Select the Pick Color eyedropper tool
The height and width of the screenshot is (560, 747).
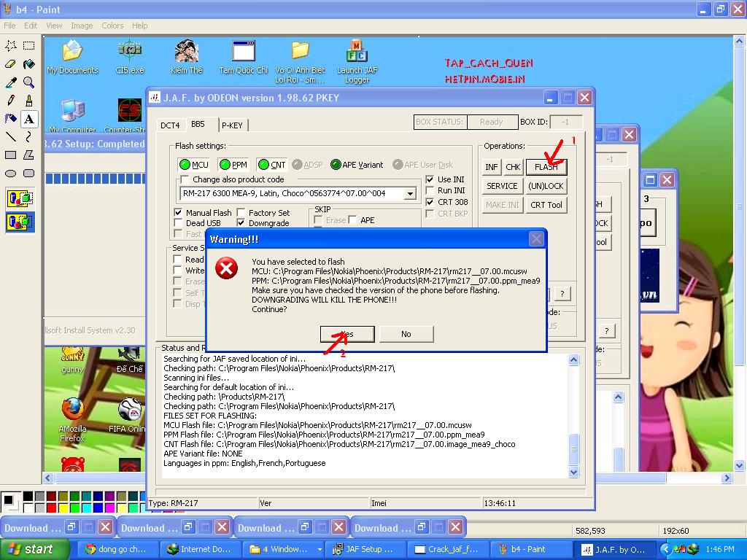(x=10, y=82)
